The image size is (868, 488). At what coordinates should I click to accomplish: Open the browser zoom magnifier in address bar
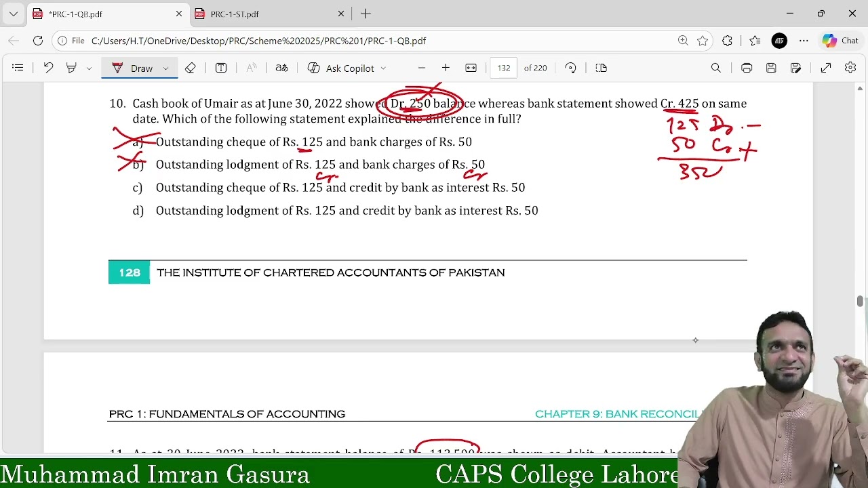(x=683, y=41)
